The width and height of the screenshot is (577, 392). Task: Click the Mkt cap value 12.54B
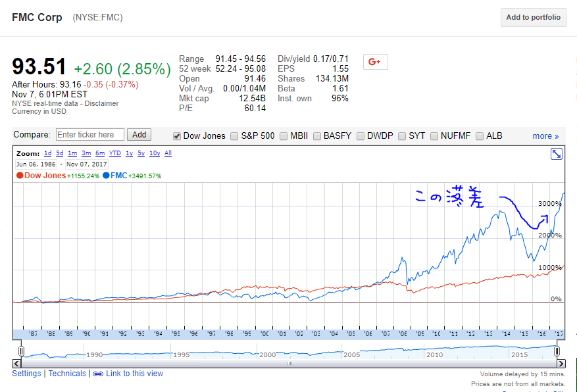[252, 99]
